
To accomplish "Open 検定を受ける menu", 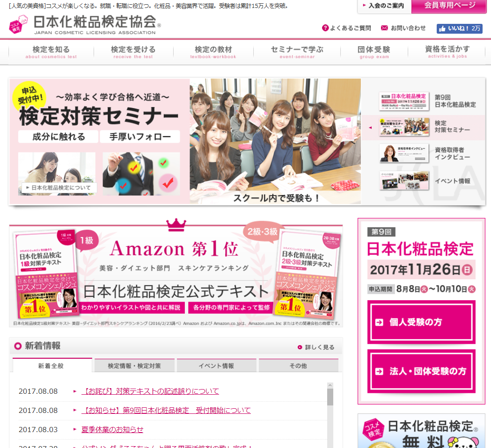I will (133, 52).
